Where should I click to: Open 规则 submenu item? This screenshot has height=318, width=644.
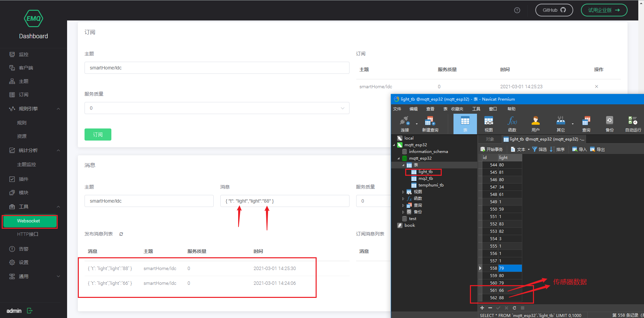click(22, 123)
